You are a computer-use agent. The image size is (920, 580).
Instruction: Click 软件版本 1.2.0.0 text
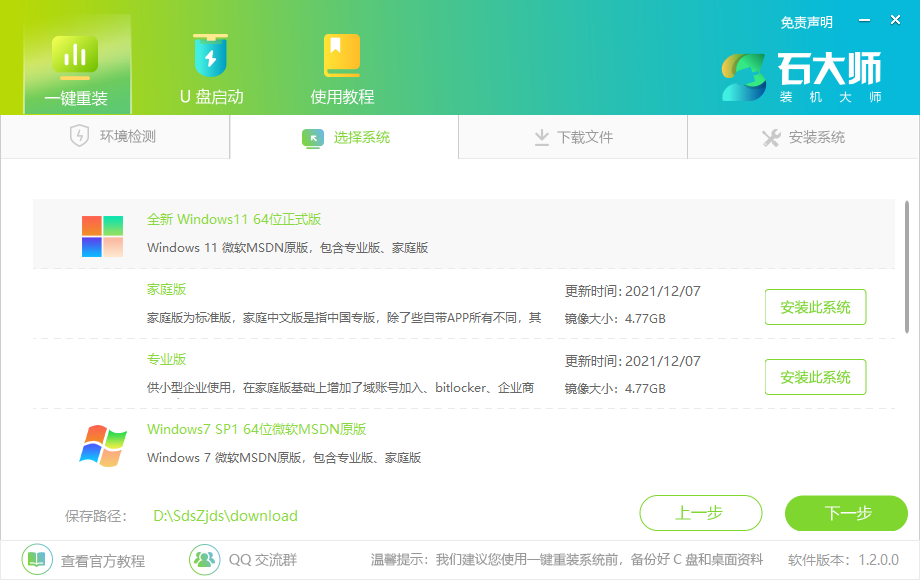pos(843,560)
